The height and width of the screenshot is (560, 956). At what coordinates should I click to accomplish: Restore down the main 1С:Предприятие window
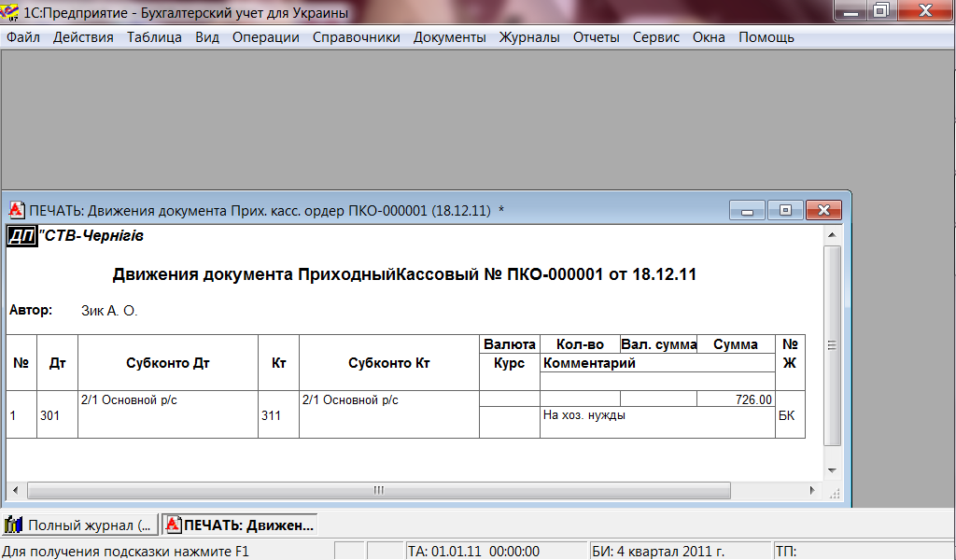[881, 11]
